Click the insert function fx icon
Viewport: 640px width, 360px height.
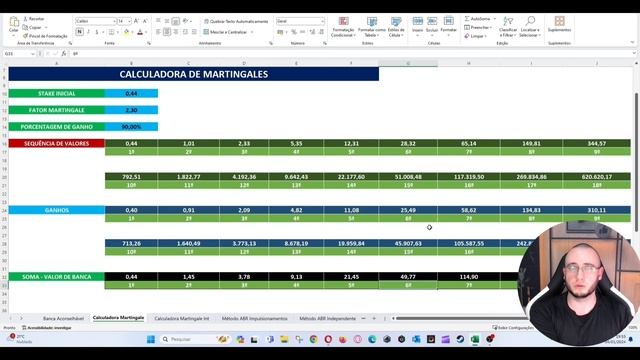64,53
